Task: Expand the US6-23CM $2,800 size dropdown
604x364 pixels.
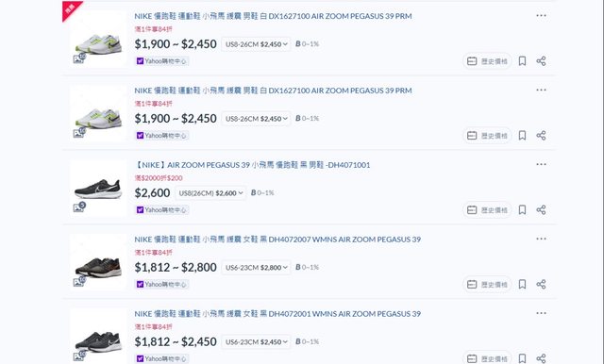Action: coord(256,268)
